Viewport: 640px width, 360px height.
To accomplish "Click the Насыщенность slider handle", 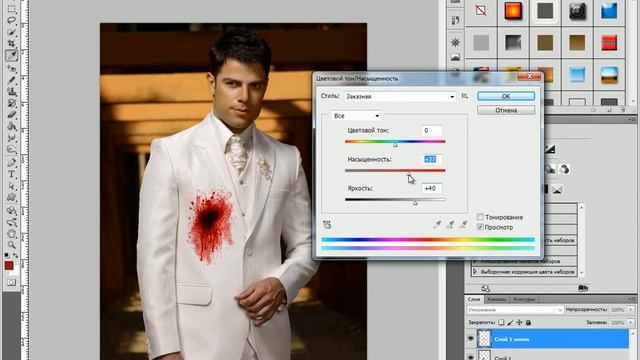I will click(409, 174).
